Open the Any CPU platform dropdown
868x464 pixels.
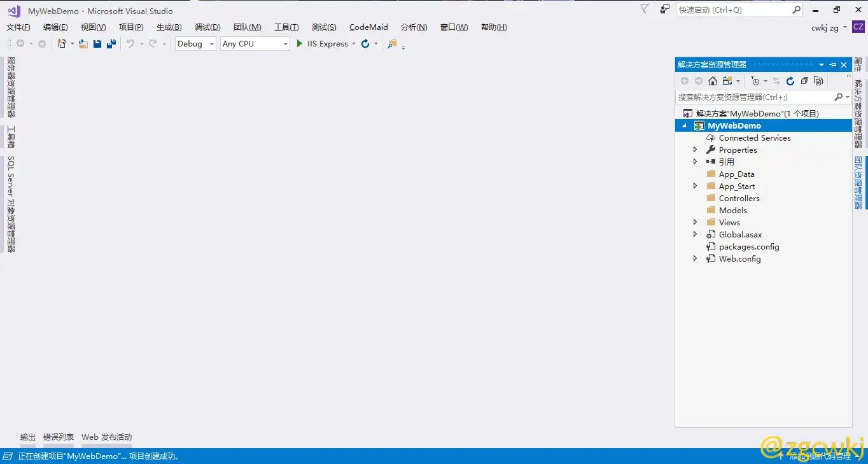click(255, 44)
